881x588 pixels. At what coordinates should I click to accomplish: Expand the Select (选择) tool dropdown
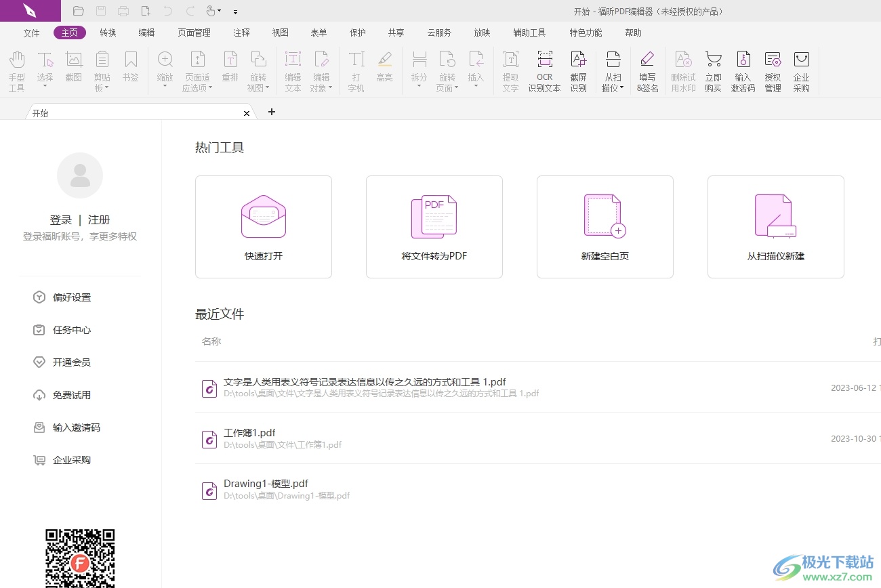[45, 87]
